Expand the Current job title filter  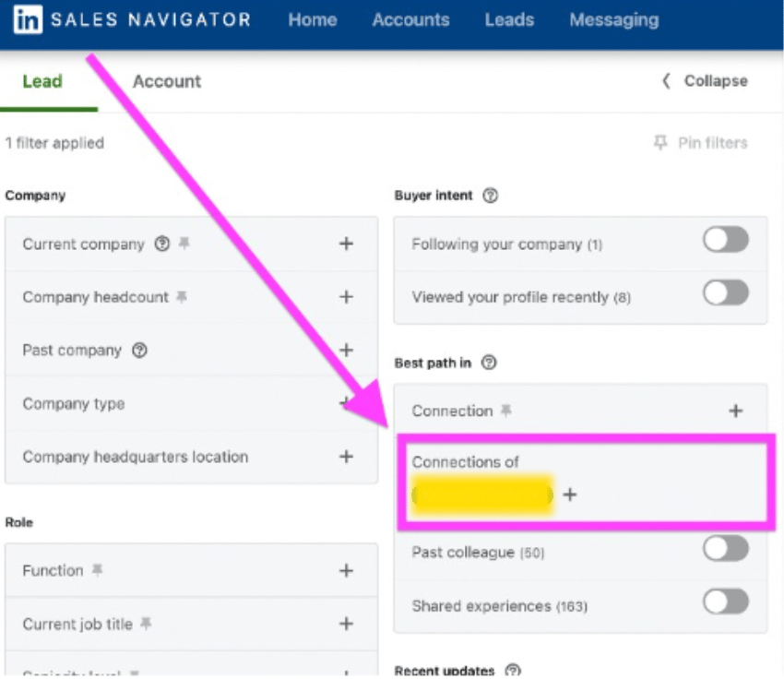[346, 625]
